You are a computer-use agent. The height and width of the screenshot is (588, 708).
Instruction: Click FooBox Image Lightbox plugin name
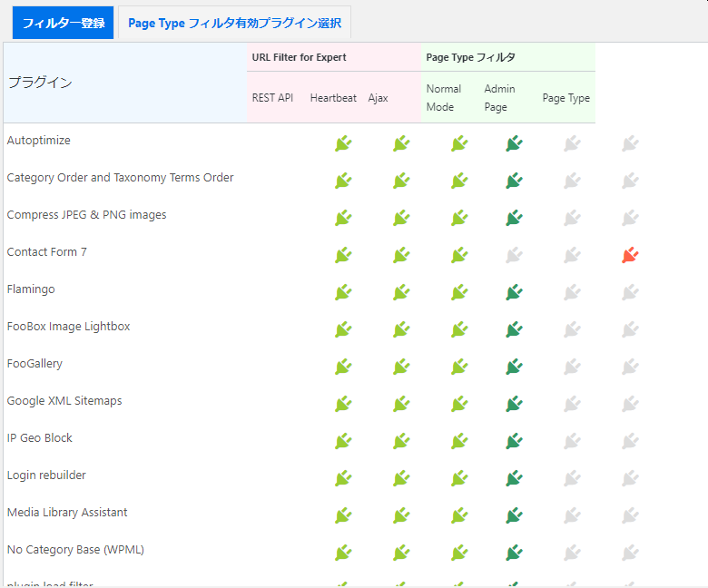pos(69,327)
